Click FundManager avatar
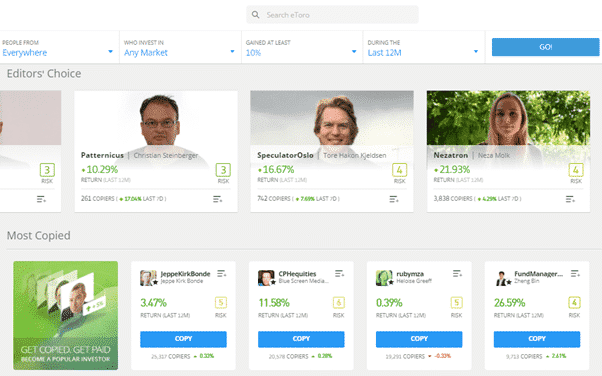602x376 pixels. pos(502,278)
